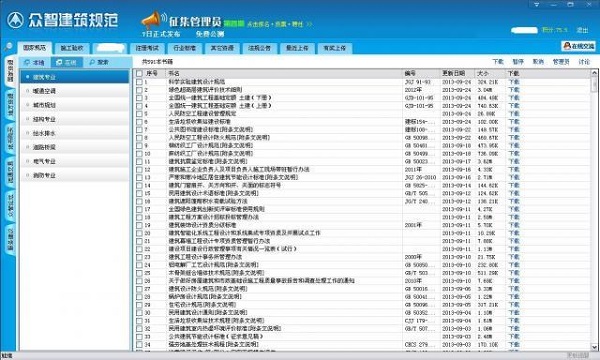The height and width of the screenshot is (360, 600).
Task: Click the 众智建筑规范 round logo icon
Action: 15,20
